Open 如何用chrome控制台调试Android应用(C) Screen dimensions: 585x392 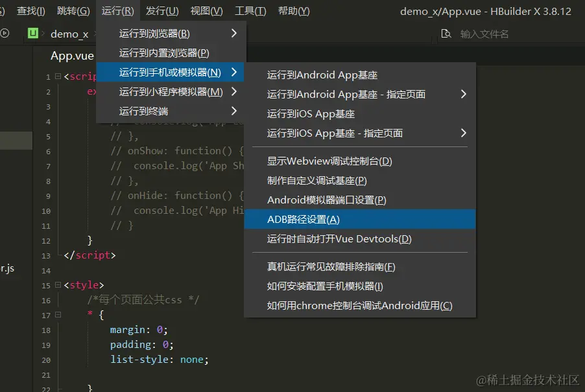[360, 306]
